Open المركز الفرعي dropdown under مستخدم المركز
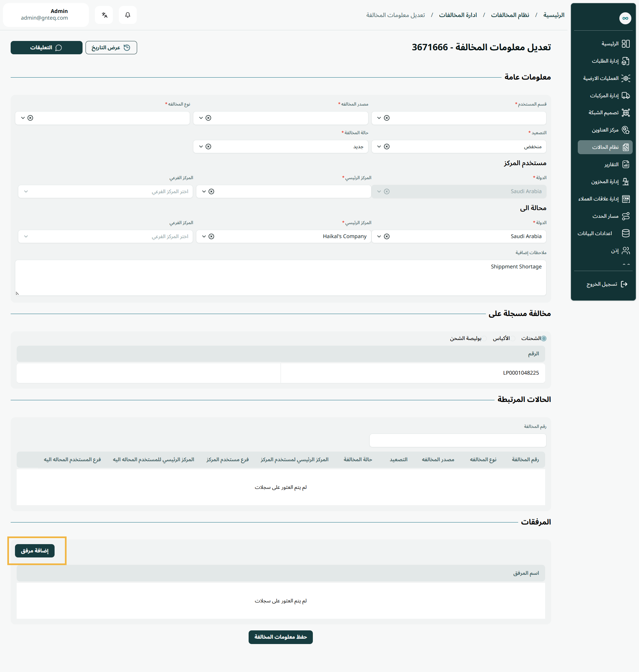 [x=26, y=191]
